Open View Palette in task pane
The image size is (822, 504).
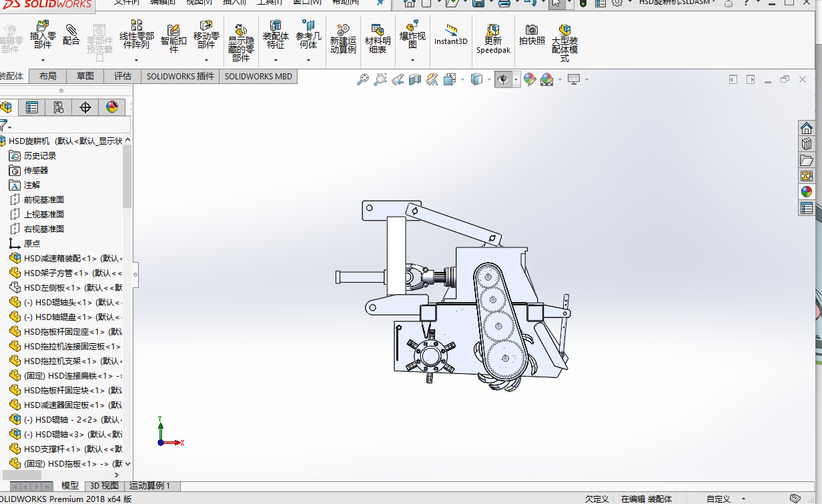pos(807,176)
